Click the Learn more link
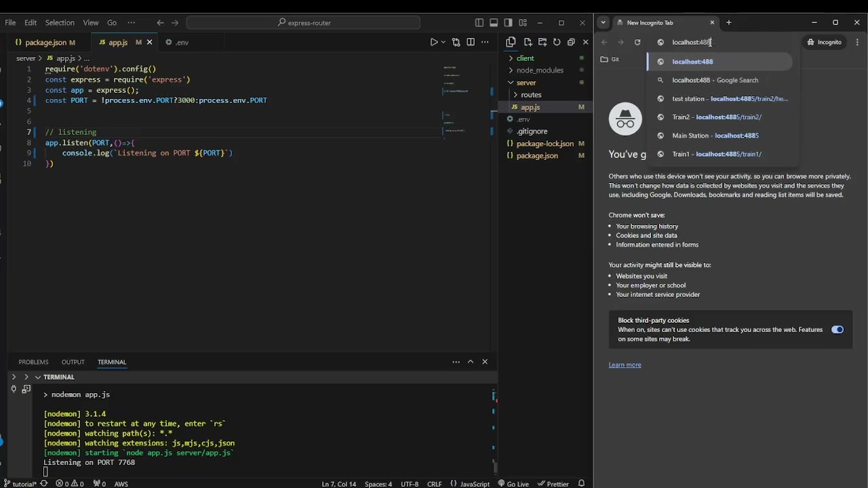Viewport: 868px width, 488px height. (x=625, y=365)
